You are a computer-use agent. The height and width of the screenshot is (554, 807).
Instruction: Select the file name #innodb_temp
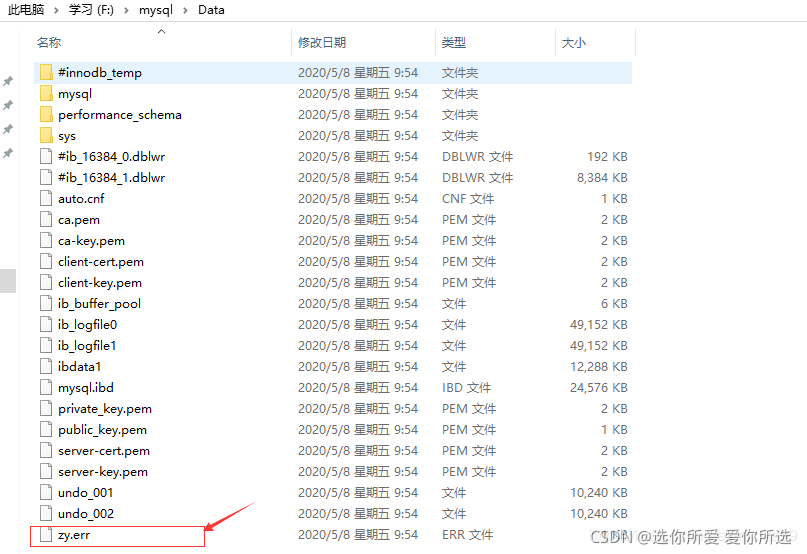coord(100,73)
